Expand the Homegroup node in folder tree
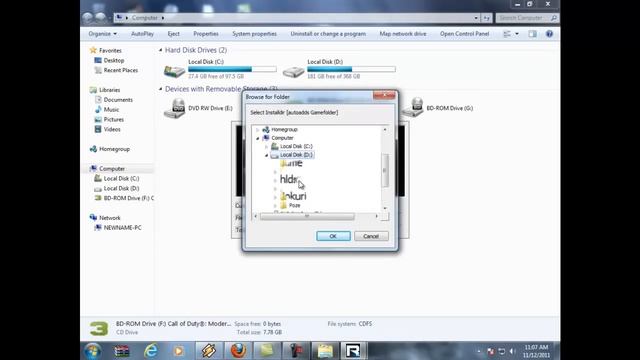 click(x=258, y=130)
